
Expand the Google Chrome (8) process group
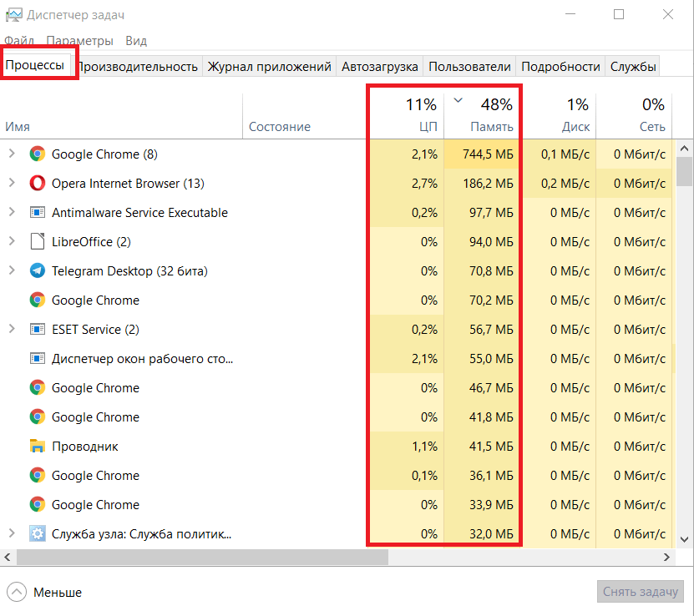pos(12,154)
